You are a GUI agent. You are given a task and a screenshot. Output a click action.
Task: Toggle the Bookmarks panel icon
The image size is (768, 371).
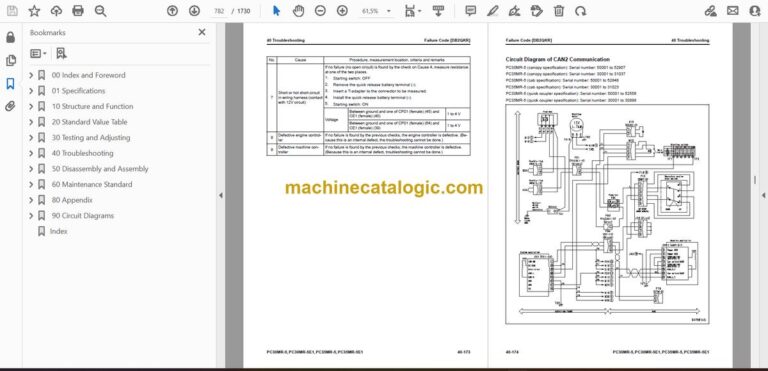coord(10,83)
